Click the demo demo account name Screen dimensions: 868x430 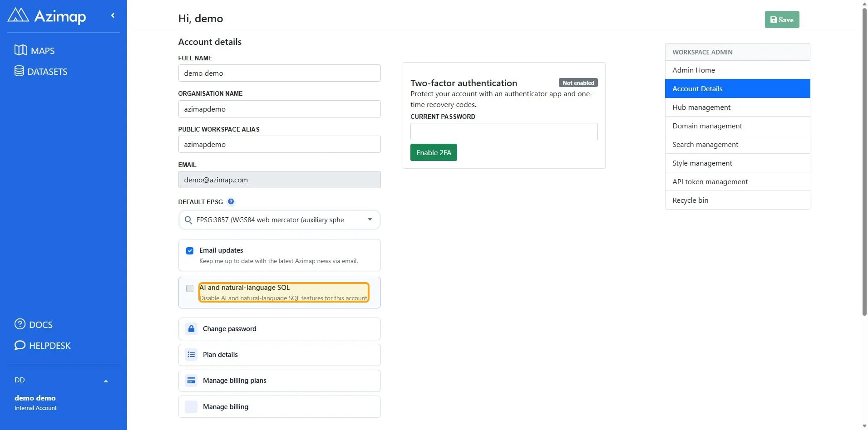35,398
